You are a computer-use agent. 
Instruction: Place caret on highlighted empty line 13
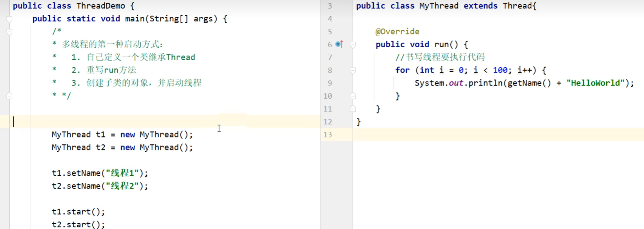tap(466, 135)
